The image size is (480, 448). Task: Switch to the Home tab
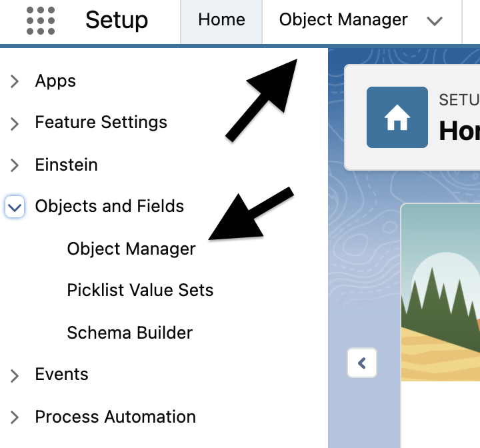pyautogui.click(x=221, y=20)
